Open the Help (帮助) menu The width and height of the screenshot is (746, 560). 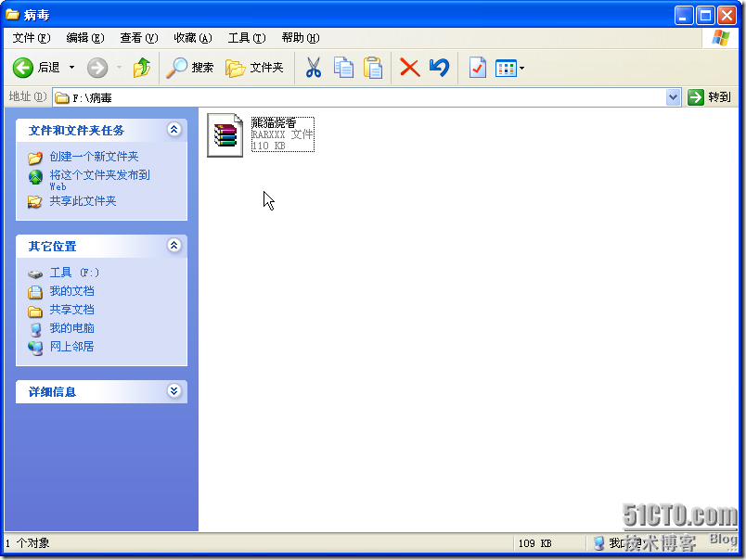coord(301,38)
